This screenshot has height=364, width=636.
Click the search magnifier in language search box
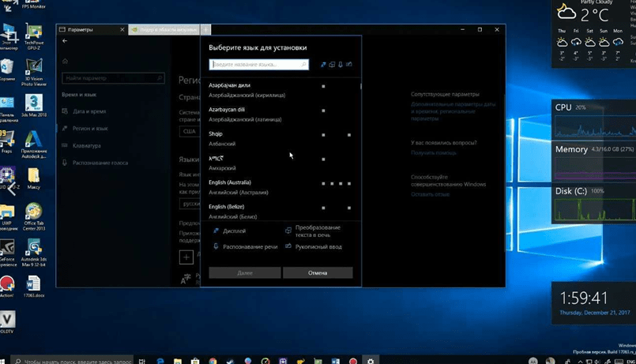pos(303,65)
